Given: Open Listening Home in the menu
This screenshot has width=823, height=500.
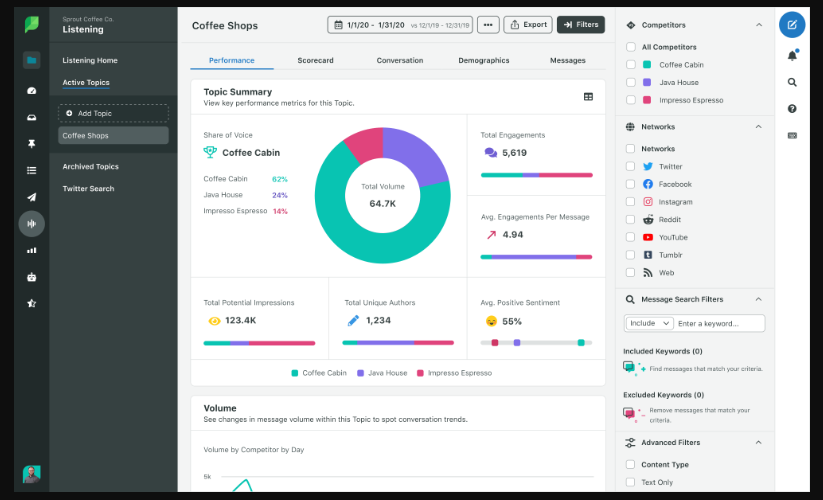Looking at the screenshot, I should tap(90, 60).
